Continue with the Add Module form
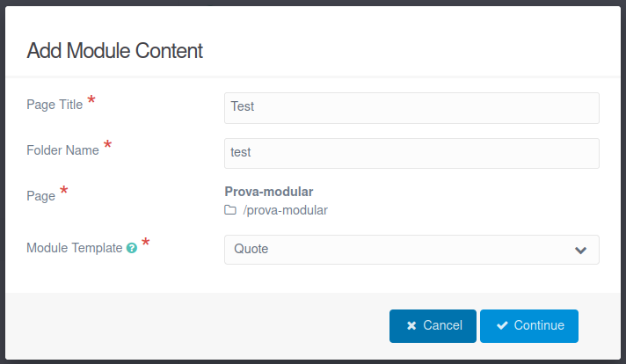Image resolution: width=626 pixels, height=364 pixels. (x=529, y=325)
